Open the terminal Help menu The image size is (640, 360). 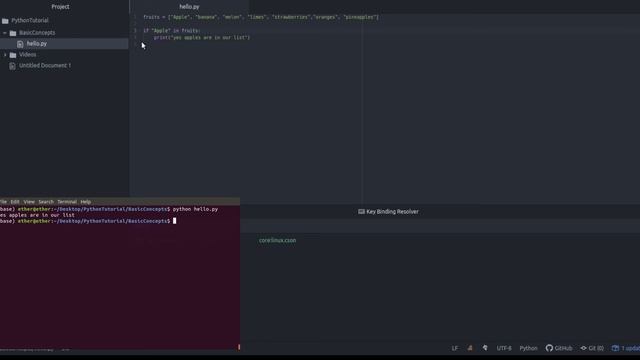(86, 202)
